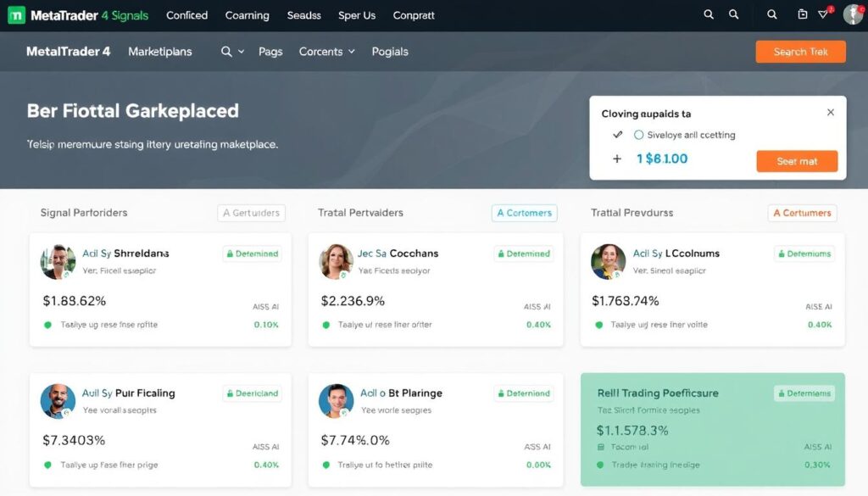Viewport: 868px width, 496px height.
Task: Click the green dot in Cocchans card
Action: pyautogui.click(x=326, y=325)
